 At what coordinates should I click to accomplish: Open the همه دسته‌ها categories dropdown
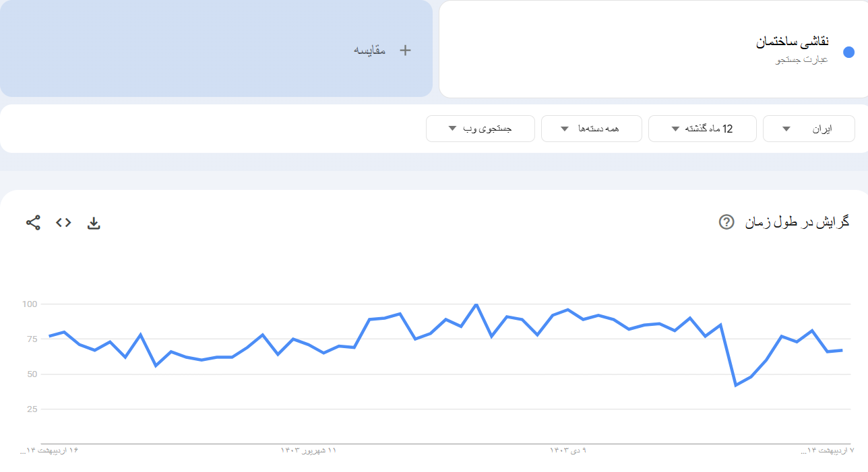click(x=591, y=128)
